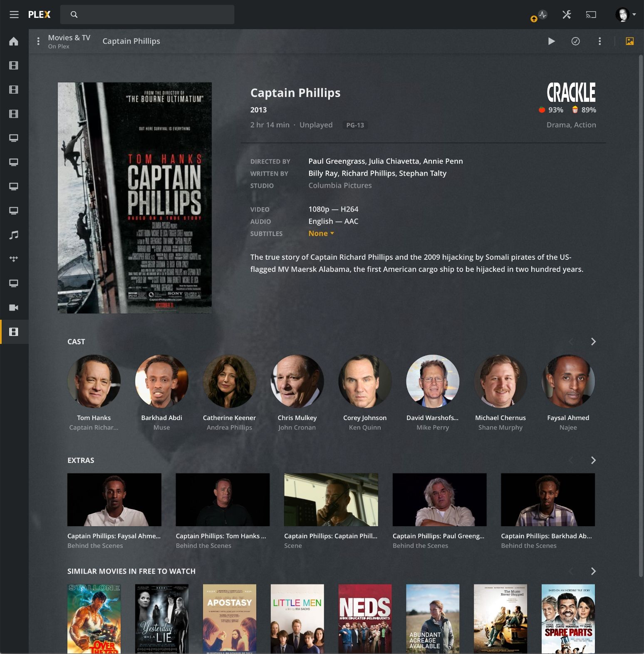Click the Cast to device icon
Screen dimensions: 644x654
point(591,15)
